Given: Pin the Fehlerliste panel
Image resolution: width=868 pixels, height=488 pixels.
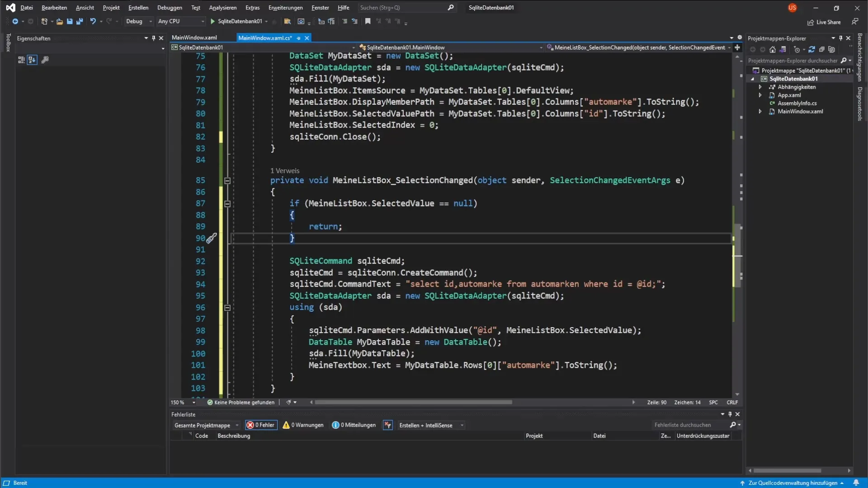Looking at the screenshot, I should [730, 414].
